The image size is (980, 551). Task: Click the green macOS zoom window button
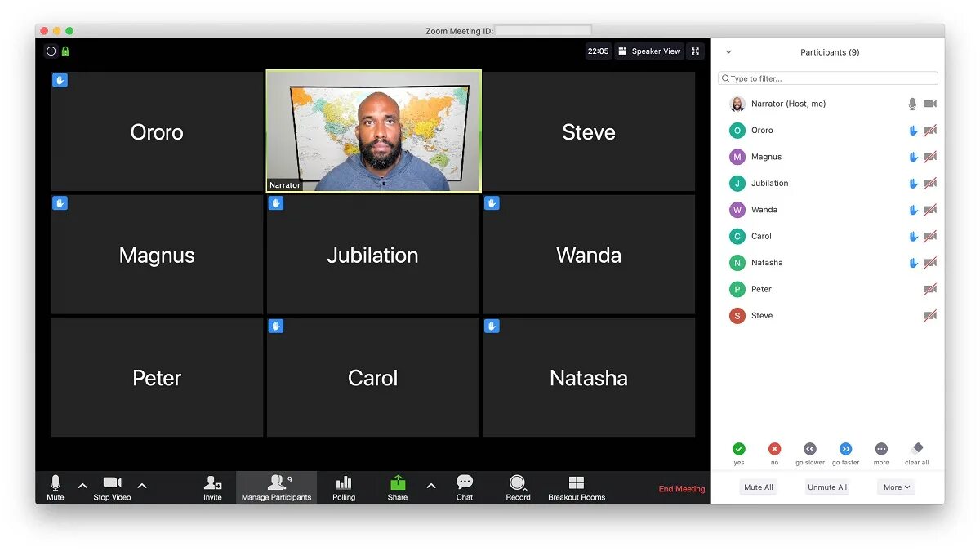[x=69, y=31]
